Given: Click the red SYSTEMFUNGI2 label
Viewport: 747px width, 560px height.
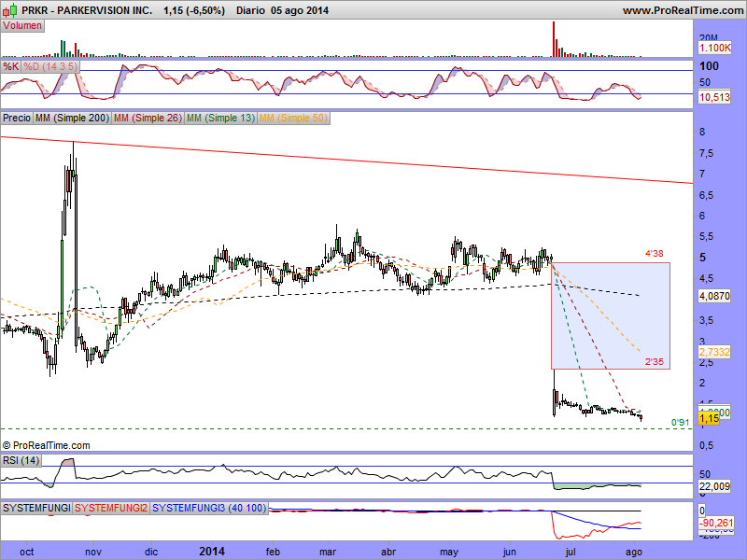Looking at the screenshot, I should click(x=111, y=508).
